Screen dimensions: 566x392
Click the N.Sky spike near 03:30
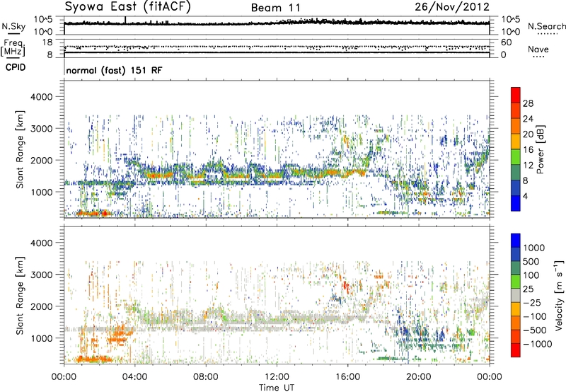click(x=125, y=21)
